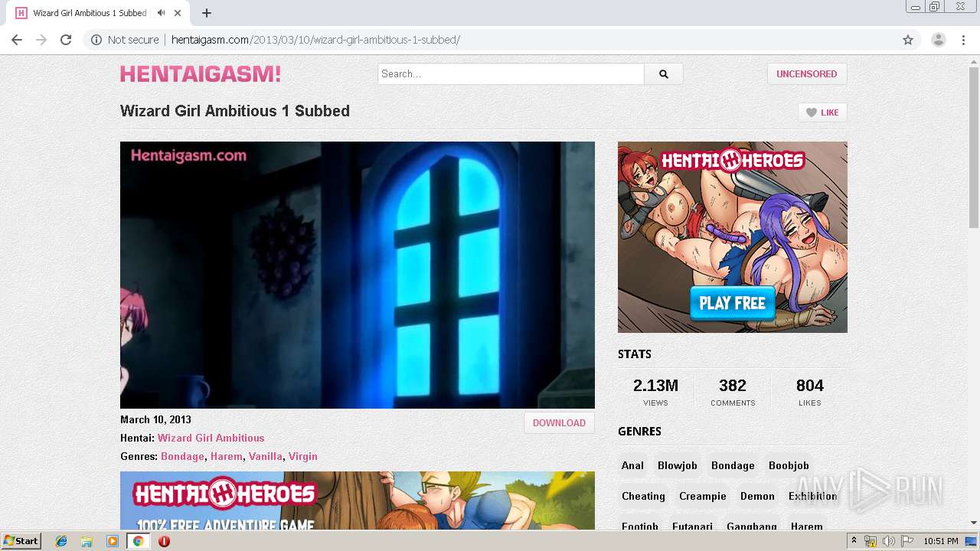Image resolution: width=980 pixels, height=551 pixels.
Task: Click the red round taskbar icon
Action: pyautogui.click(x=164, y=541)
